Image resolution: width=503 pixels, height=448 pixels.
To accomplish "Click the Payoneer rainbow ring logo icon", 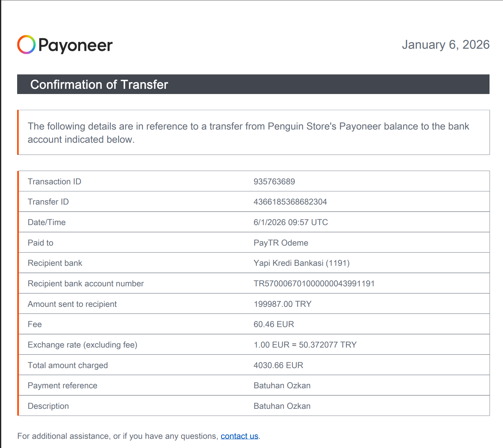I will click(26, 45).
